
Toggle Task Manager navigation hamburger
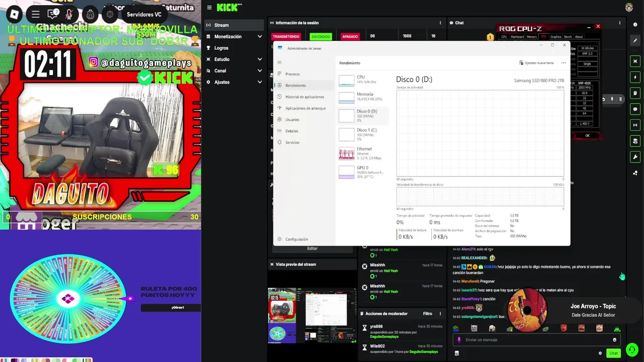coord(279,63)
